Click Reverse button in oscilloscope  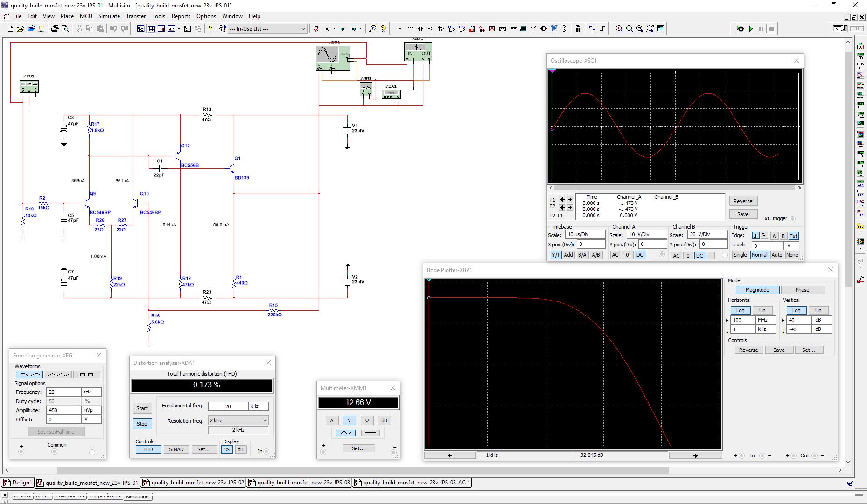pyautogui.click(x=743, y=201)
